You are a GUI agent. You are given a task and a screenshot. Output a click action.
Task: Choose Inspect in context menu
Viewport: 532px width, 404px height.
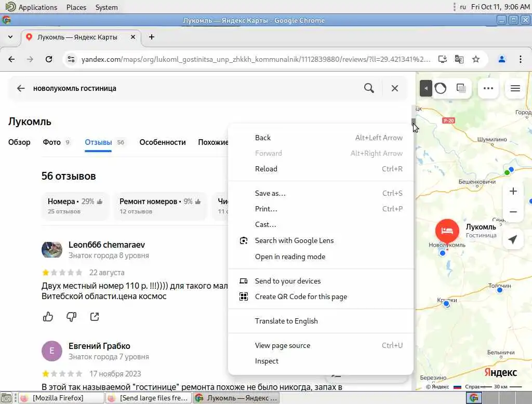tap(321, 361)
